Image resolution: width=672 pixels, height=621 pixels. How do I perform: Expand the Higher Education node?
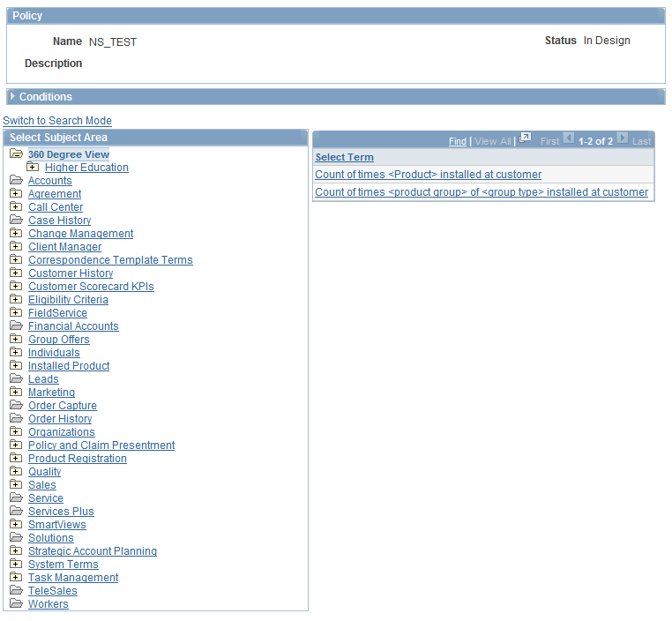(x=33, y=167)
